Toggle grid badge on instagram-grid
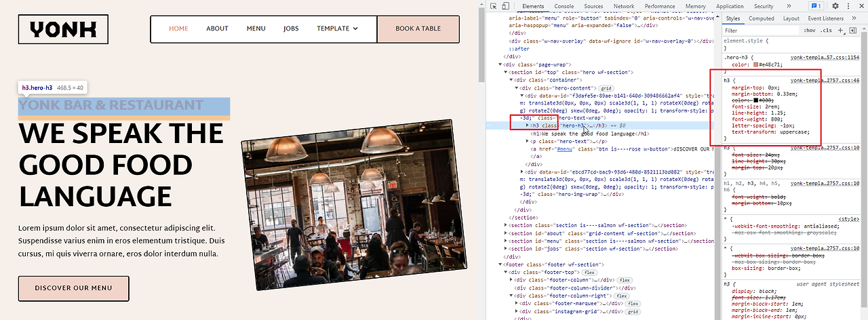 633,311
